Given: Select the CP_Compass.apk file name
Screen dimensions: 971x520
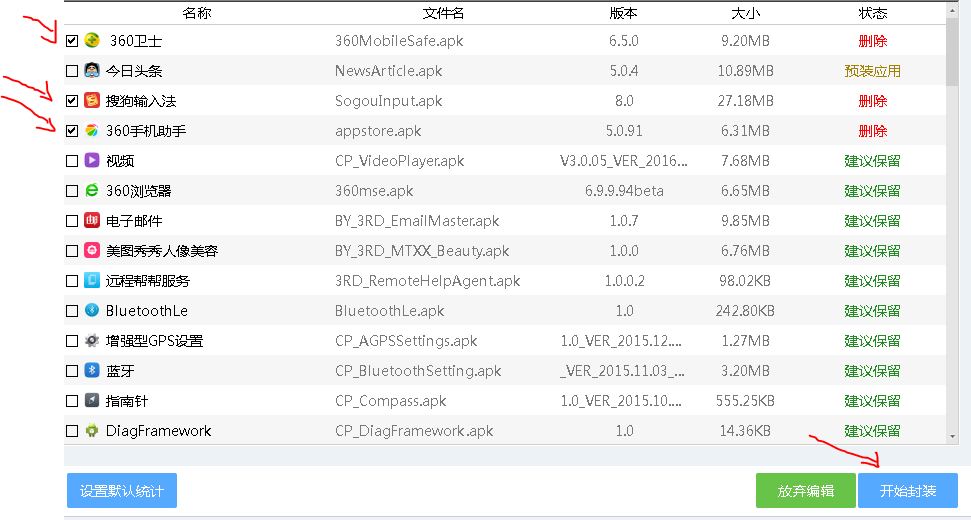Looking at the screenshot, I should (391, 401).
